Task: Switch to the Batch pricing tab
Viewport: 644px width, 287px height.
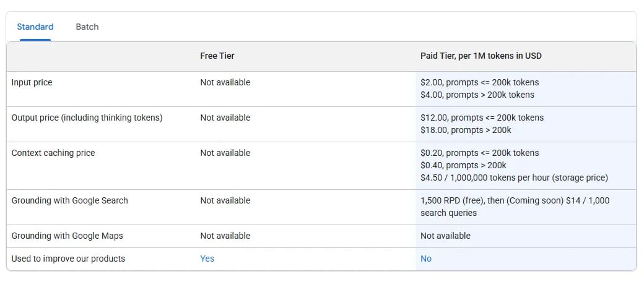Action: [87, 27]
